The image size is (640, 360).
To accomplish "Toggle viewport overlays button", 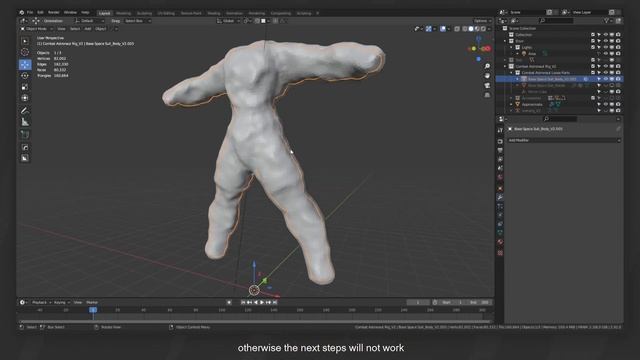I will (x=443, y=29).
